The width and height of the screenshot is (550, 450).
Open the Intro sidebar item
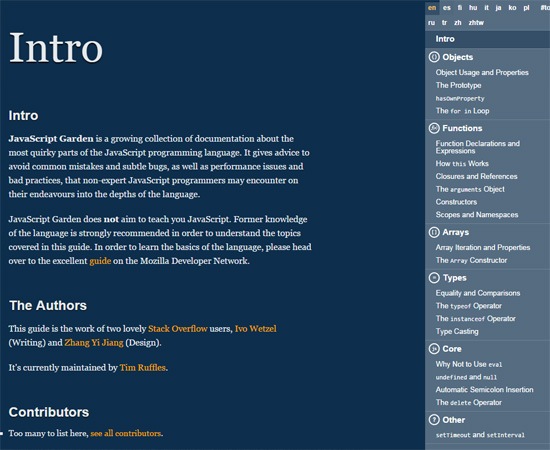487,39
